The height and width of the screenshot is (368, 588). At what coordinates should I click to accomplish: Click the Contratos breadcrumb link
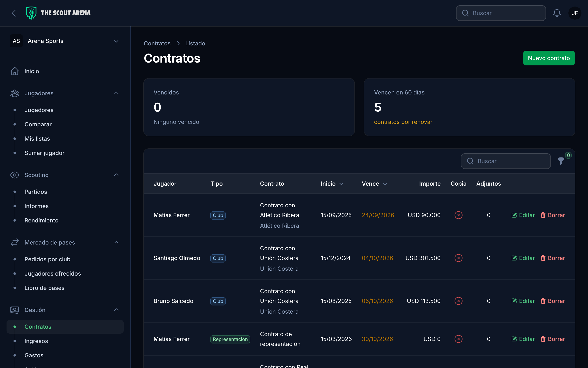(157, 43)
